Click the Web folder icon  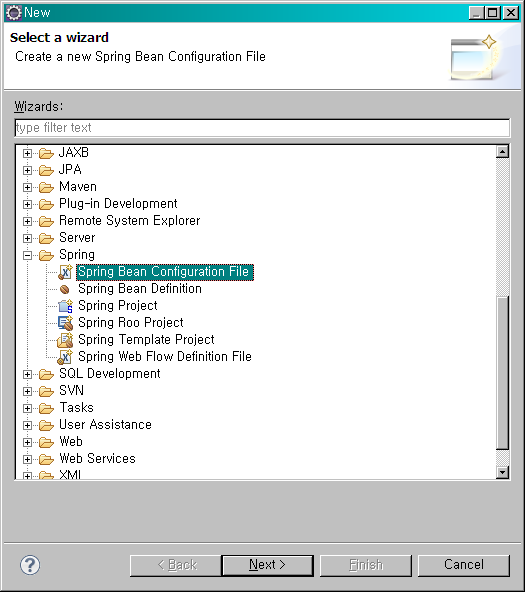tap(46, 442)
